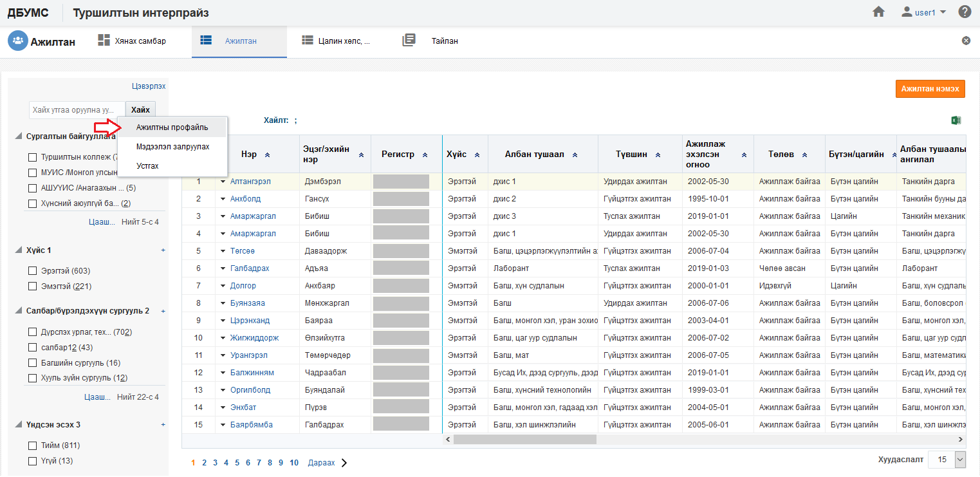
Task: Collapse the Үндсэн эсэх 3 section
Action: [19, 425]
